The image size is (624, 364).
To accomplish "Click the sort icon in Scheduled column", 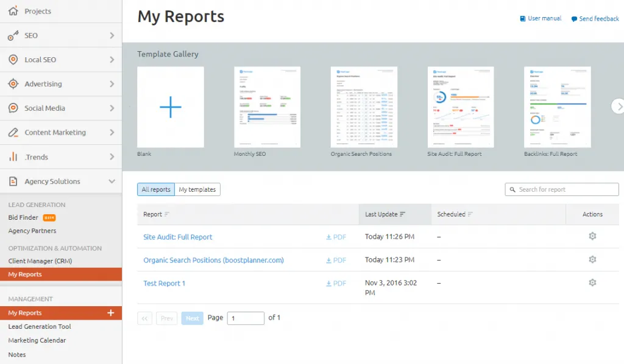I will coord(470,214).
